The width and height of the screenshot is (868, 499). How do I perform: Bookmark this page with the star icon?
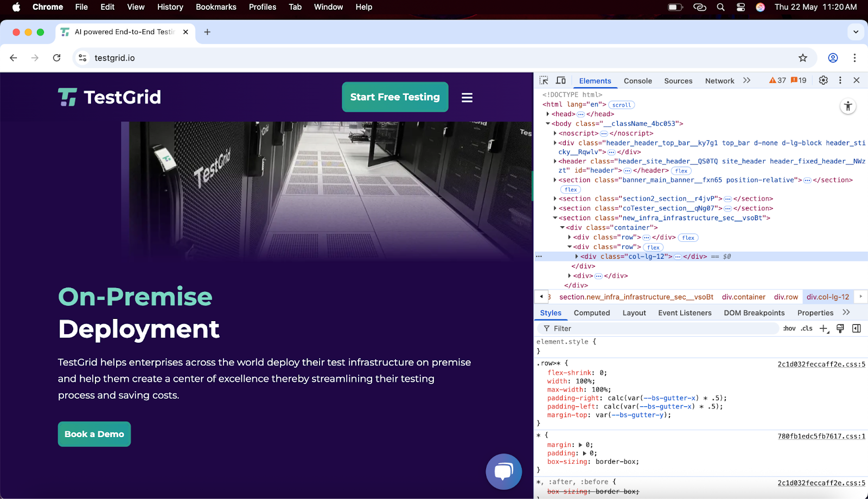click(803, 57)
